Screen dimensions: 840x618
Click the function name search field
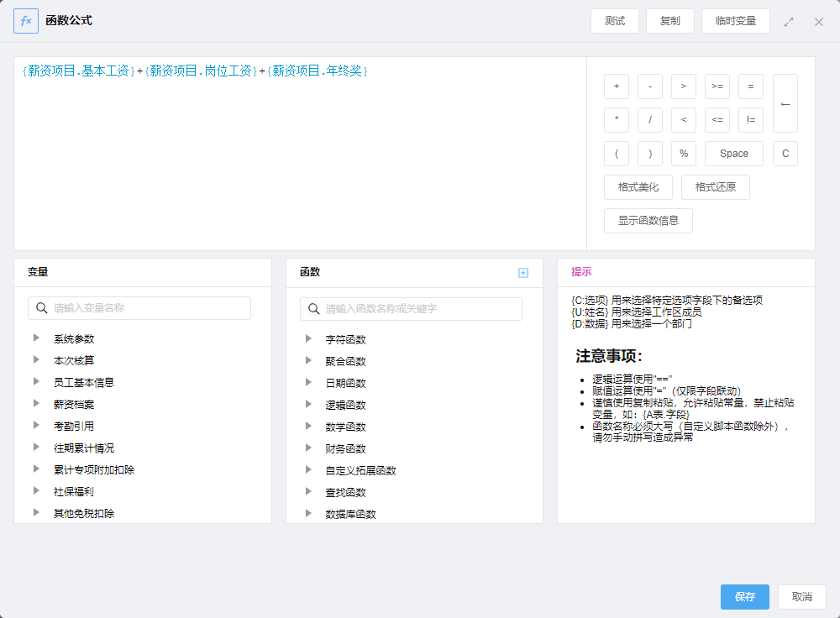click(x=411, y=309)
